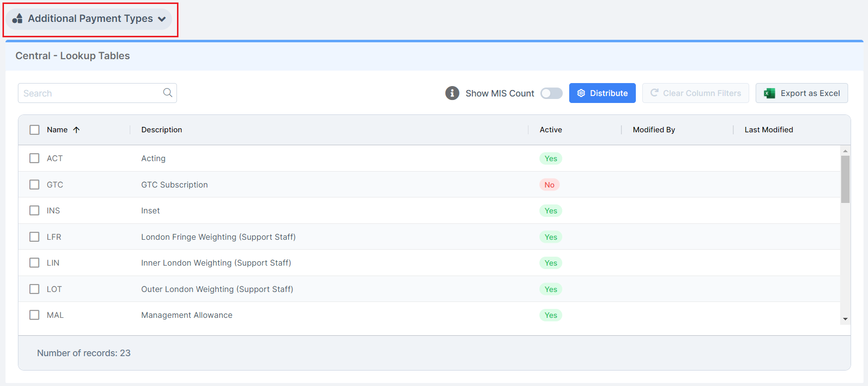Viewport: 868px width, 386px height.
Task: Click the INS name cell
Action: 53,210
